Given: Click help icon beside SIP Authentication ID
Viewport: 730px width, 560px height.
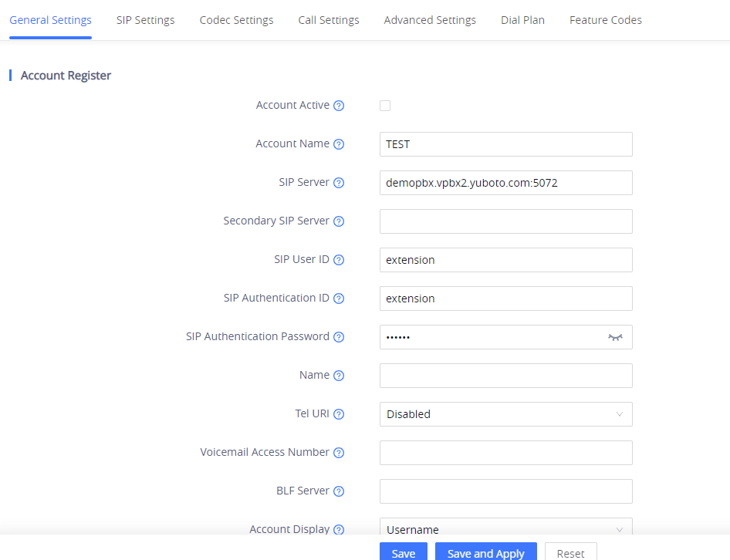Looking at the screenshot, I should pos(339,299).
